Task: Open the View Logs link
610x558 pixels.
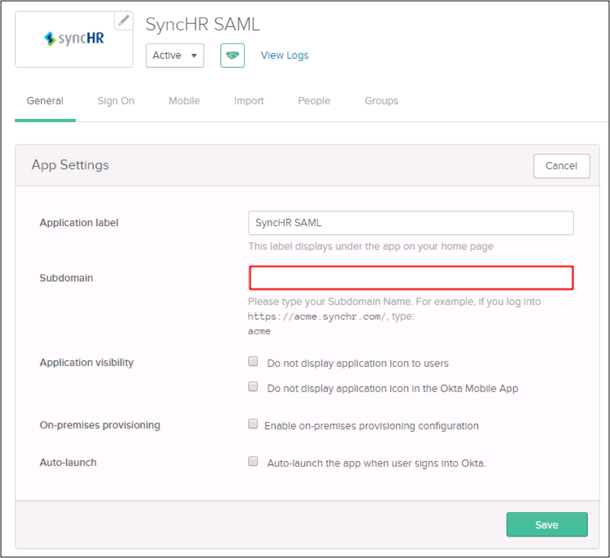Action: (x=284, y=55)
